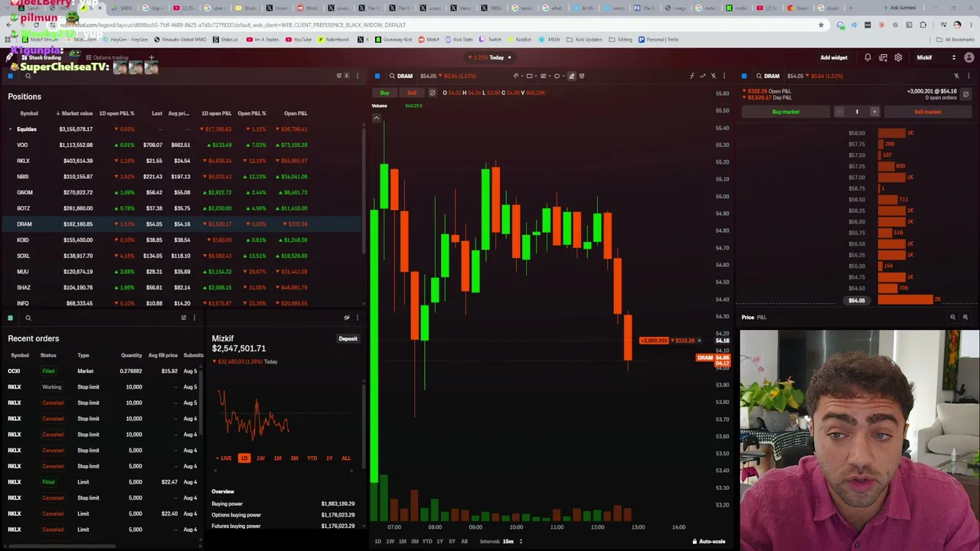Collapse the Volume indicator pane arrow

click(377, 117)
